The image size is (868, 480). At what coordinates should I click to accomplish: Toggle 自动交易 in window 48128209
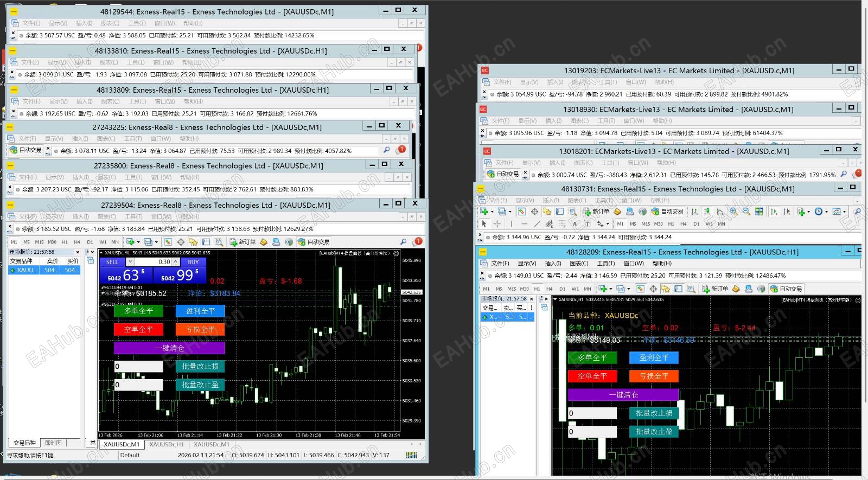tap(786, 289)
